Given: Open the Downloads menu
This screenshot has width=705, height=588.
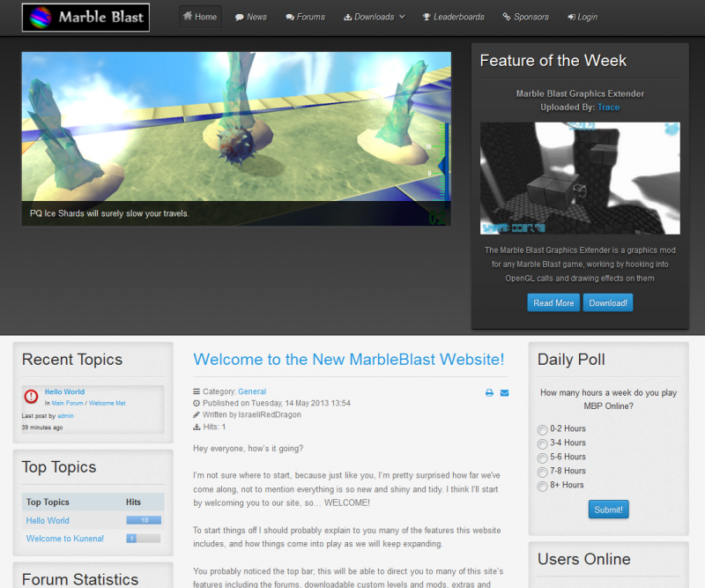Looking at the screenshot, I should 375,17.
